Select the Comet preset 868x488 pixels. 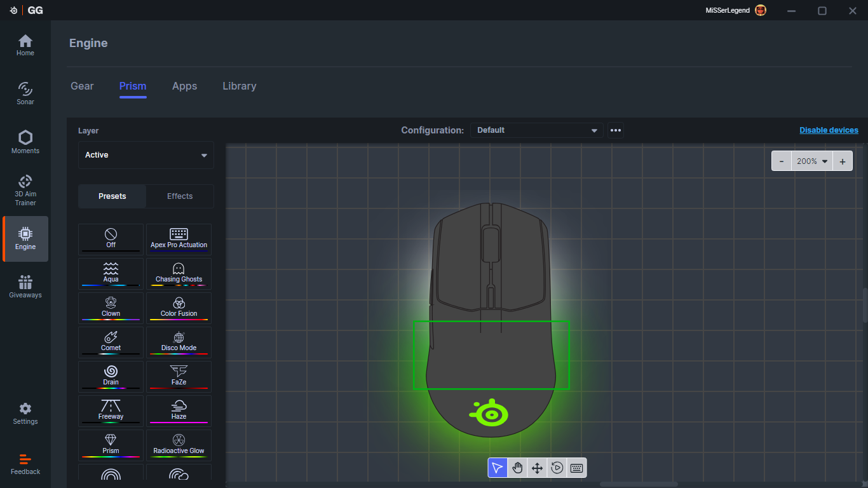click(111, 342)
